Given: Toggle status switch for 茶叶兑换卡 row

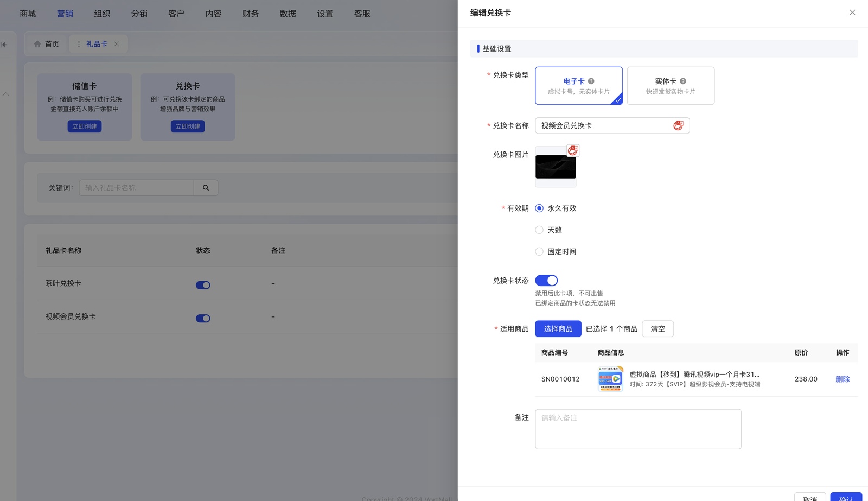Looking at the screenshot, I should (x=203, y=285).
